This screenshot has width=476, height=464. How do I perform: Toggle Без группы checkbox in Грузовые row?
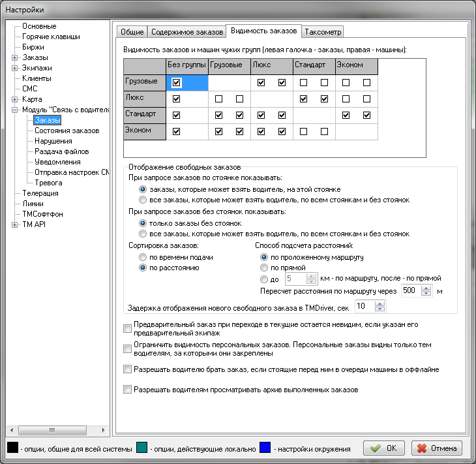tap(177, 83)
